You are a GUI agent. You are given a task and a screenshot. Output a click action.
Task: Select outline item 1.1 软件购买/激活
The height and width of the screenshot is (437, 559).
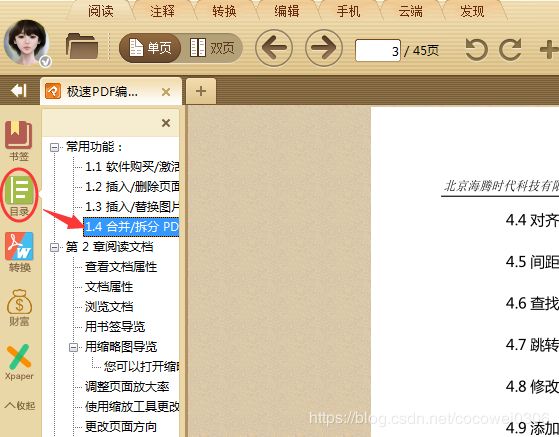click(x=132, y=167)
